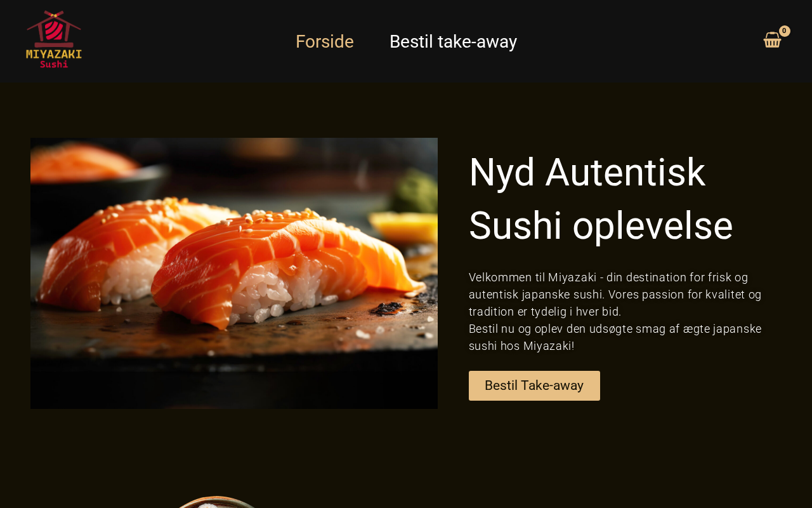Click the Miyazaki Sushi logo

54,39
